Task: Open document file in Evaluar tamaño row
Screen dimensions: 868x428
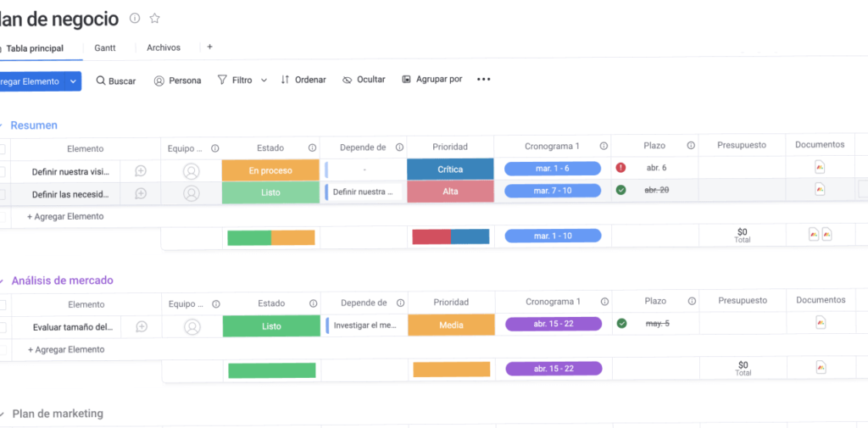Action: tap(821, 323)
